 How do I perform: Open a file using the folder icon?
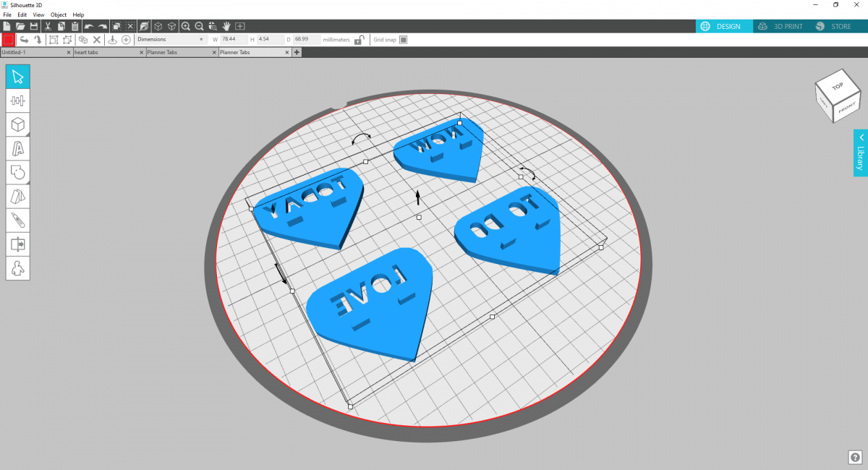(20, 26)
